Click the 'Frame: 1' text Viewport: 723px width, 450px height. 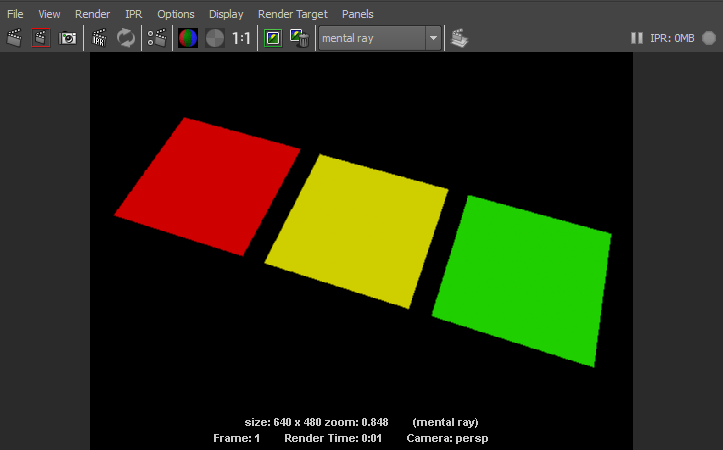click(x=237, y=438)
